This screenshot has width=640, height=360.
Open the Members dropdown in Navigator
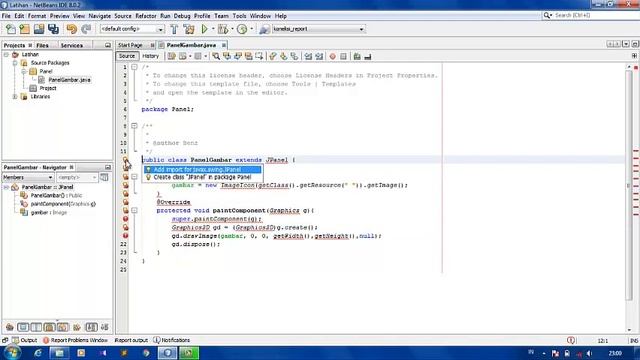(28, 178)
